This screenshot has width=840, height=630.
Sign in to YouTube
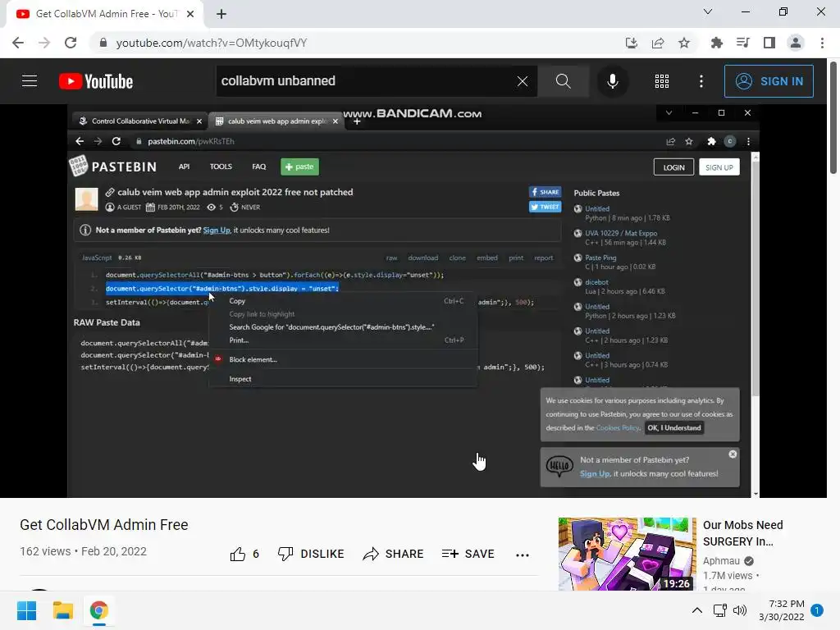[769, 81]
